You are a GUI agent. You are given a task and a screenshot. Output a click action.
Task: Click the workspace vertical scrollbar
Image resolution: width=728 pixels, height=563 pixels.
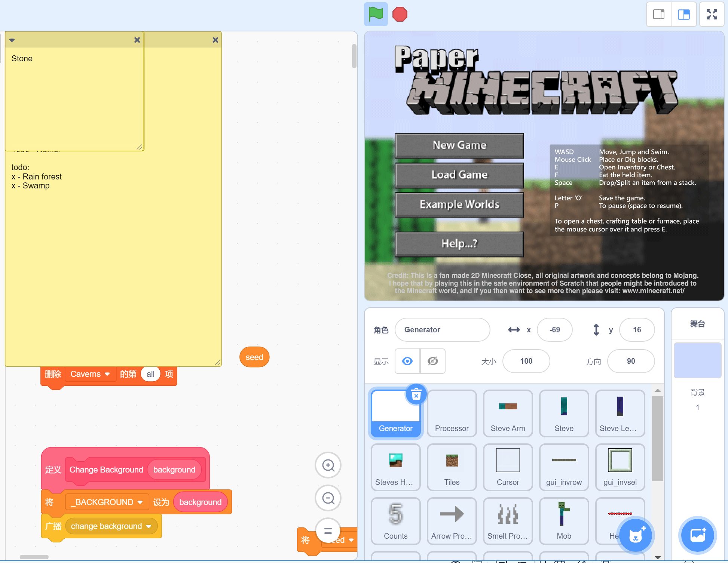(x=354, y=56)
